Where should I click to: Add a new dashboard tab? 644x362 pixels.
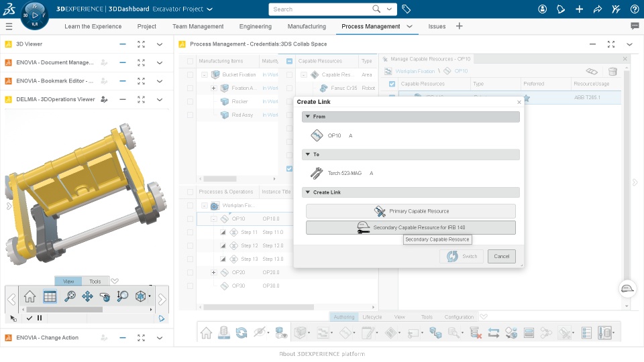point(459,26)
